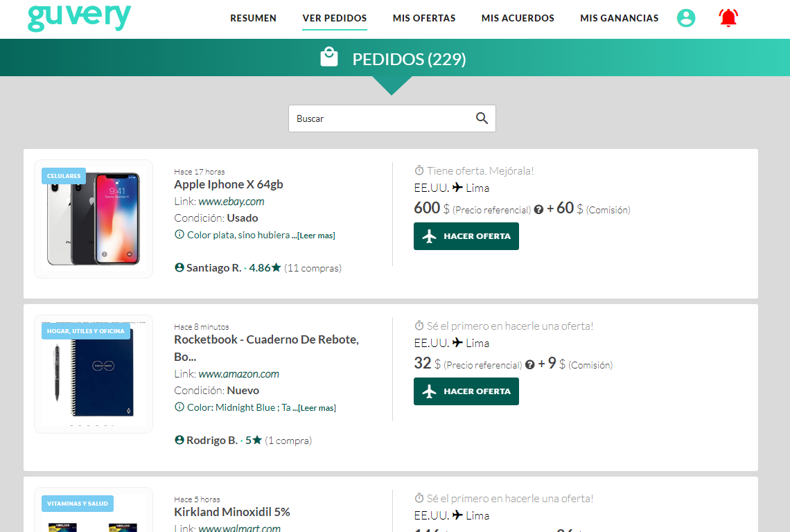Click the Hace 5 horas timestamp

tap(197, 499)
